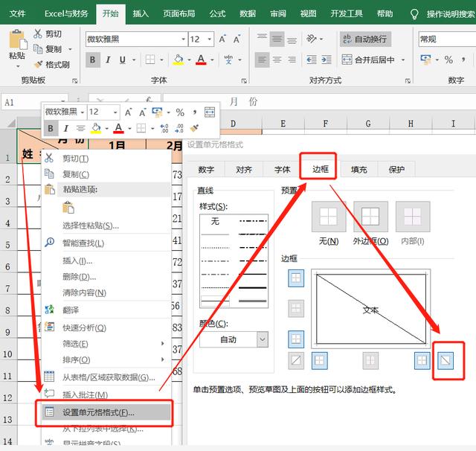The height and width of the screenshot is (451, 476).
Task: Set vertical middle align in the ribbon
Action: click(x=277, y=39)
